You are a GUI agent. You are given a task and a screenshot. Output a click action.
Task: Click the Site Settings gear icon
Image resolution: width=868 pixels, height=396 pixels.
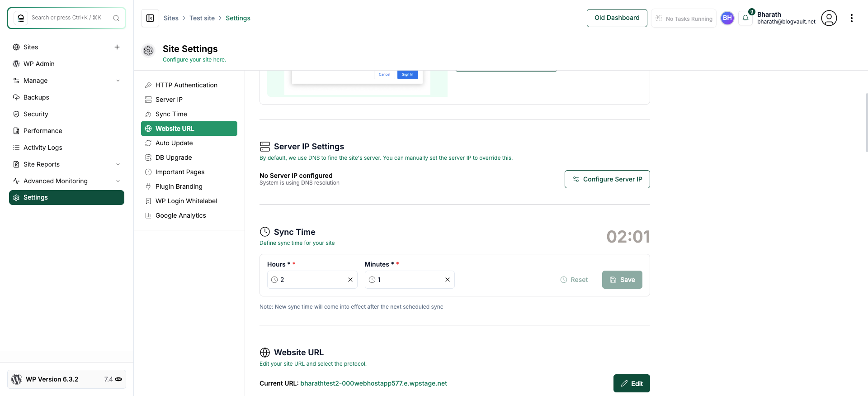(148, 51)
